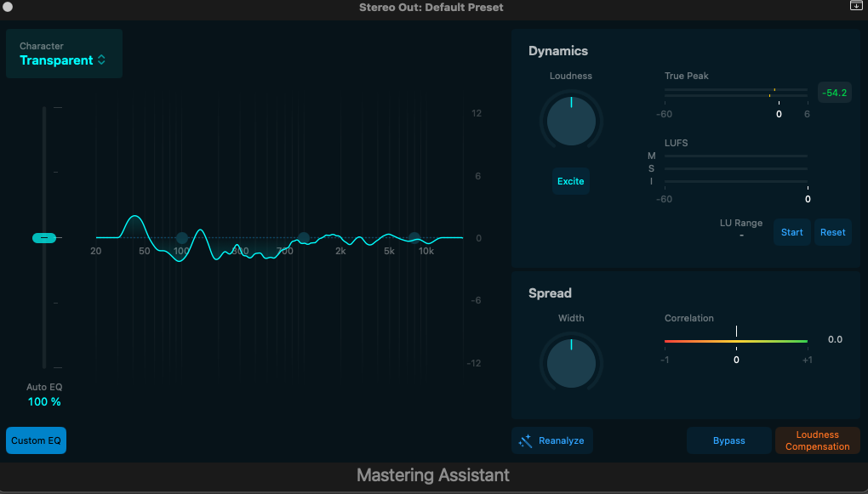Click the True Peak value -54.2
Image resolution: width=868 pixels, height=494 pixels.
834,93
